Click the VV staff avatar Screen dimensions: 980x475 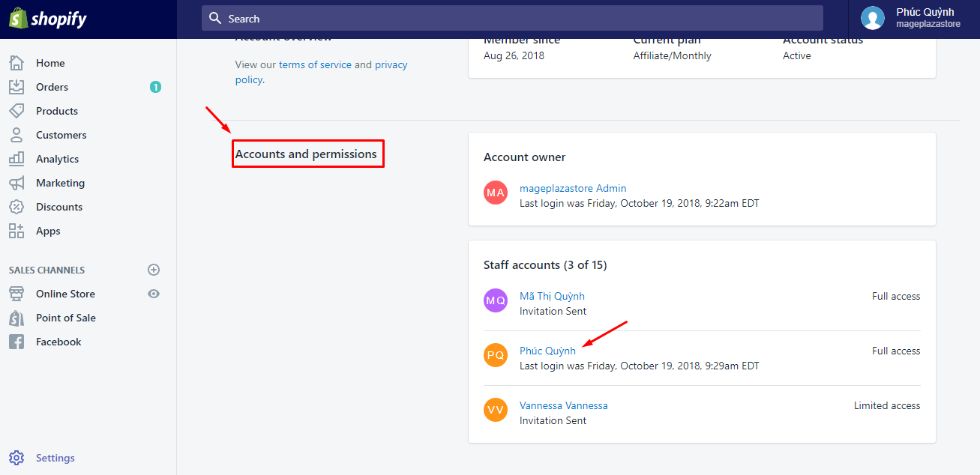(x=496, y=410)
